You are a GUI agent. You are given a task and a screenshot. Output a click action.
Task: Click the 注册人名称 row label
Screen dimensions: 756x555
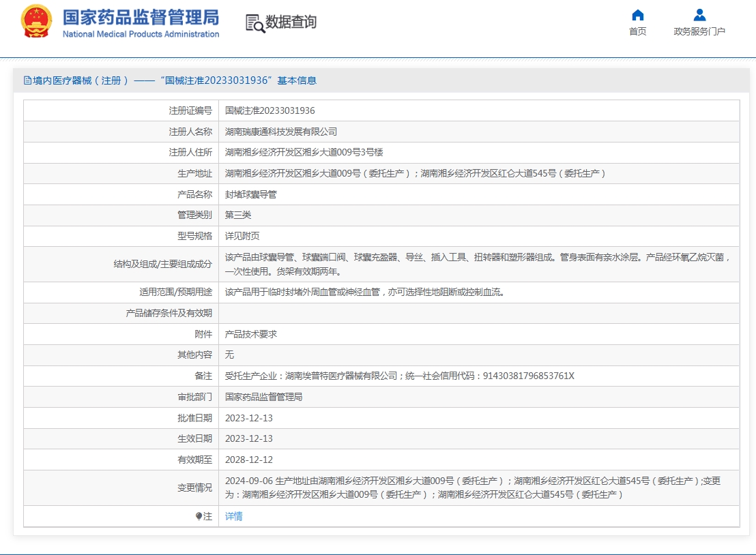pos(190,132)
